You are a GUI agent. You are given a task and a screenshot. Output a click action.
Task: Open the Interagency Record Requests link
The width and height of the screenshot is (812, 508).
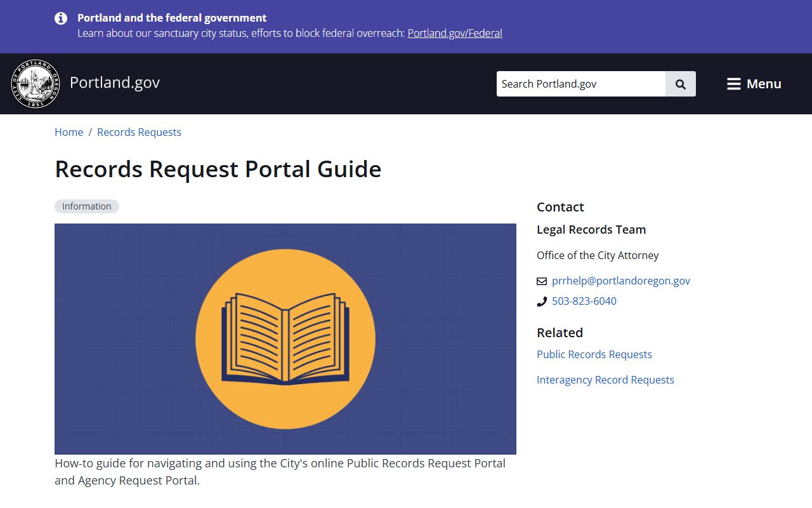pos(605,380)
